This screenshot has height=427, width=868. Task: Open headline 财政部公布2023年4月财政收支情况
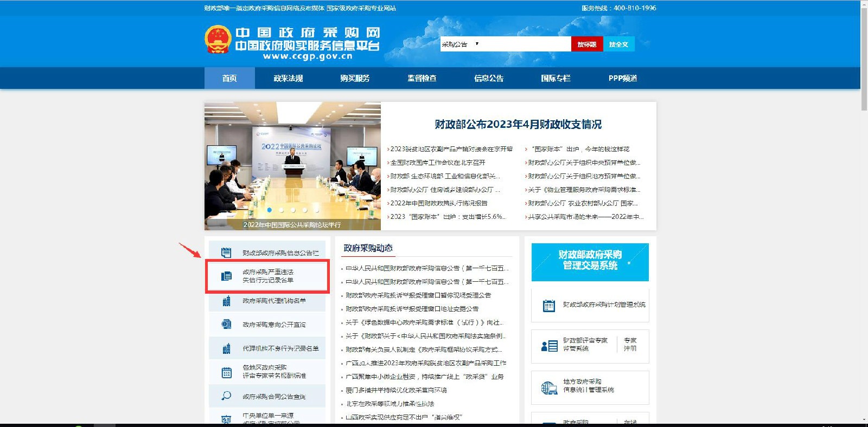coord(518,124)
